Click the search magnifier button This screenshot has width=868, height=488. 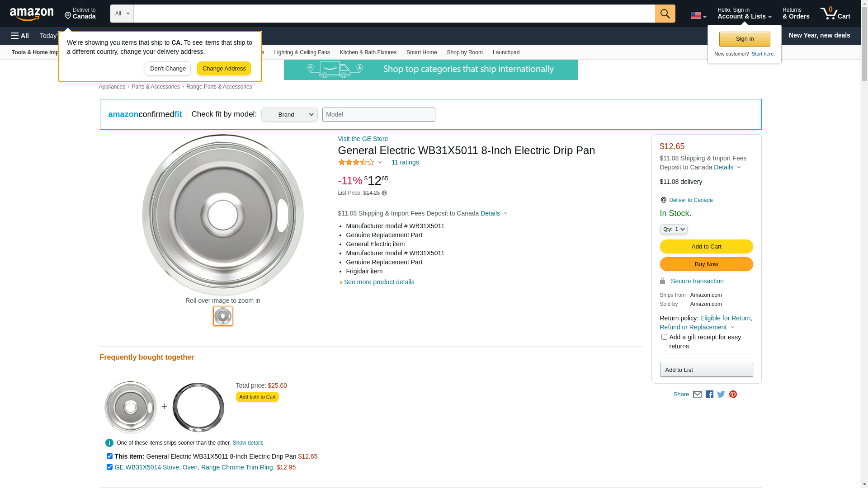(x=665, y=14)
